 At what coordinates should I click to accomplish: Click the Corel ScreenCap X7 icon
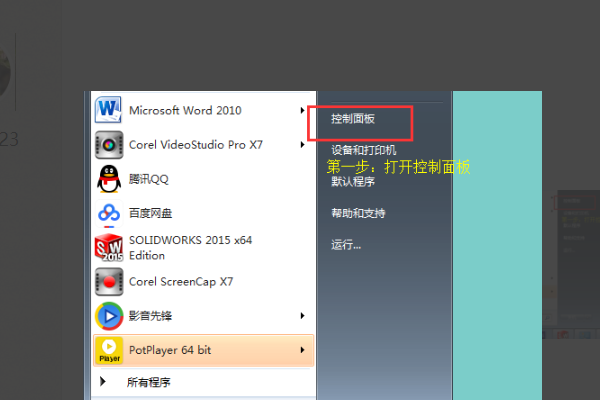(x=109, y=282)
